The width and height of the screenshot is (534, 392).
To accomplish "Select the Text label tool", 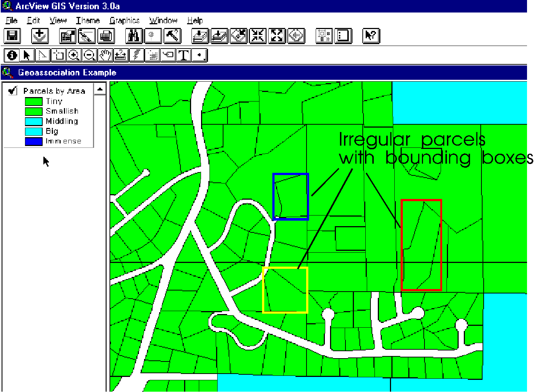I will (x=184, y=55).
